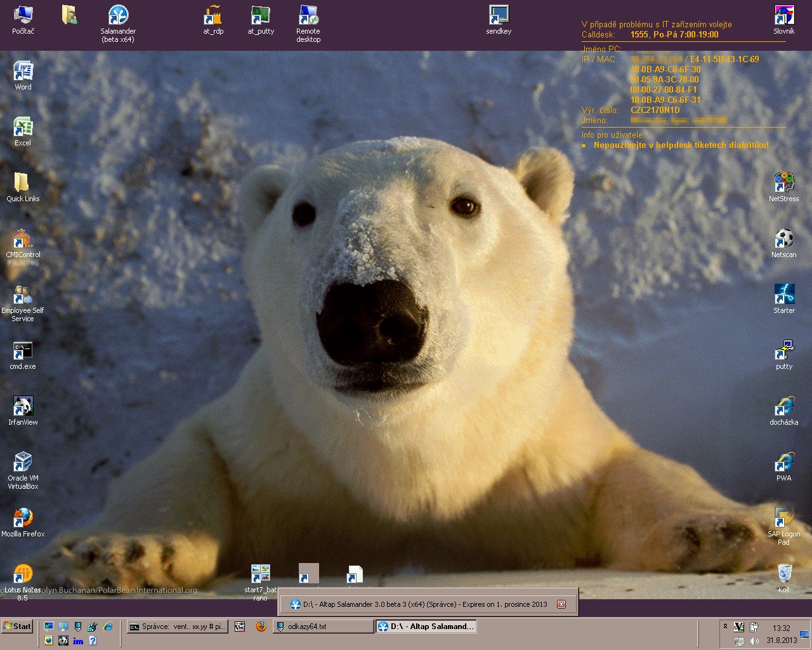Activate the Správce command prompt taskbar button
The image size is (812, 650).
178,627
